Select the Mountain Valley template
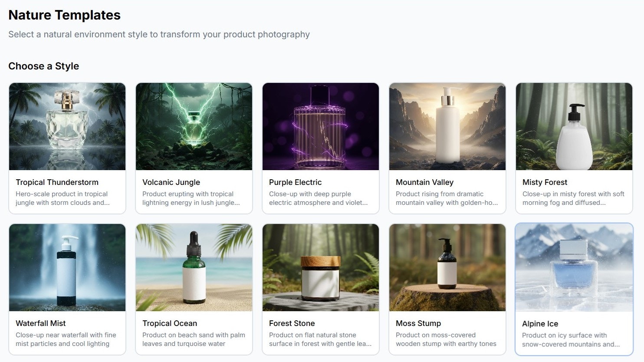644x362 pixels. pyautogui.click(x=447, y=126)
